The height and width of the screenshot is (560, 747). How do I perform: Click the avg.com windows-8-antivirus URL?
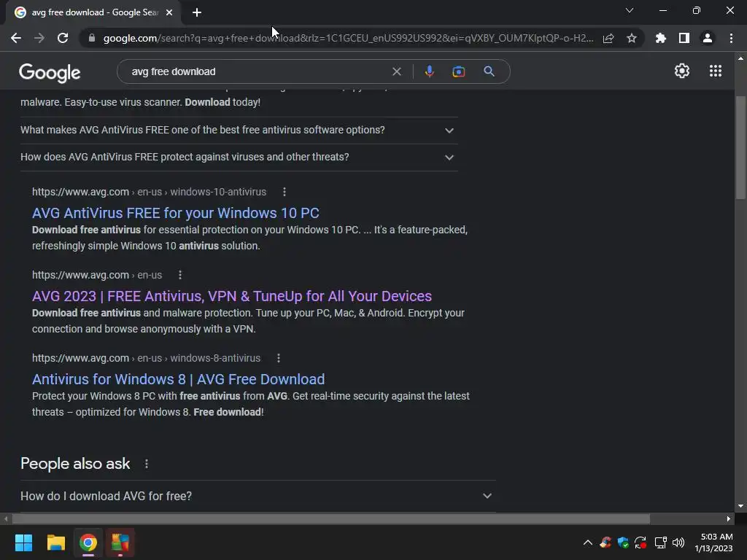146,358
